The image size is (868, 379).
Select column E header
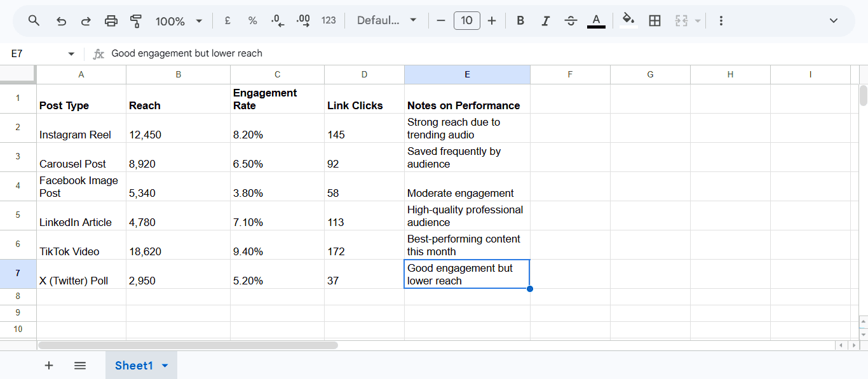coord(467,74)
